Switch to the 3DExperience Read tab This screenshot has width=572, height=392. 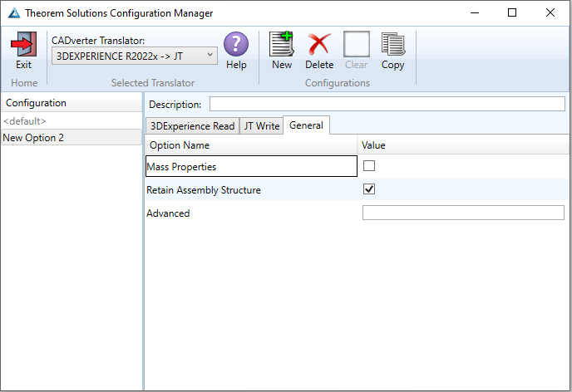click(192, 126)
